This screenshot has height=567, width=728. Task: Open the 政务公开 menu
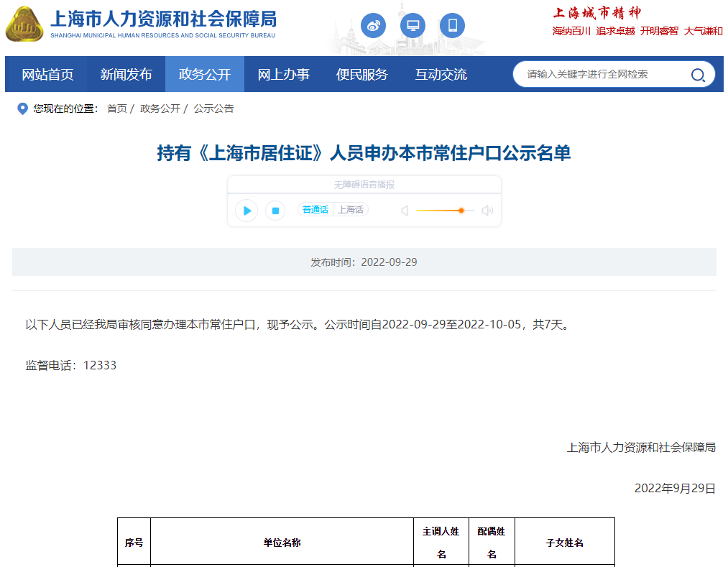[x=205, y=74]
